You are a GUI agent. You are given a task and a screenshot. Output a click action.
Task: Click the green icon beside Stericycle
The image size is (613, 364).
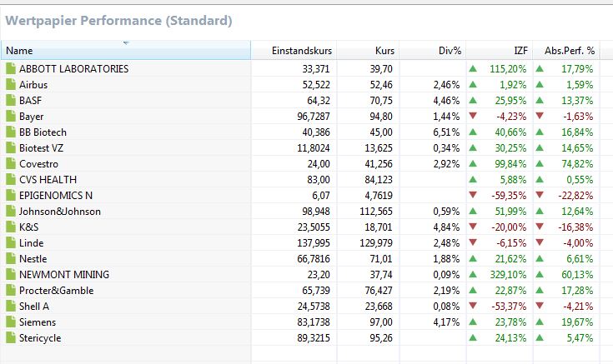coord(11,337)
